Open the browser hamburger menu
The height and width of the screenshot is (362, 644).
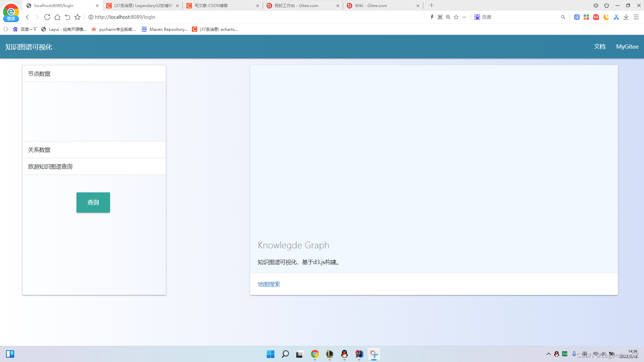coord(636,17)
